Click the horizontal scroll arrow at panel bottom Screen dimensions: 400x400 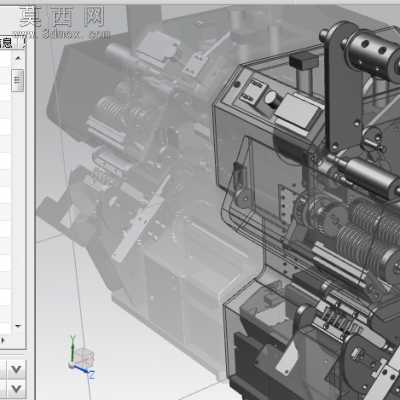click(x=3, y=340)
